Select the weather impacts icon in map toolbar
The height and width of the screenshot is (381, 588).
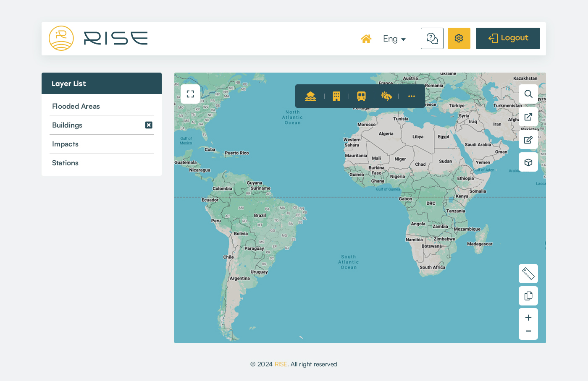[x=386, y=96]
